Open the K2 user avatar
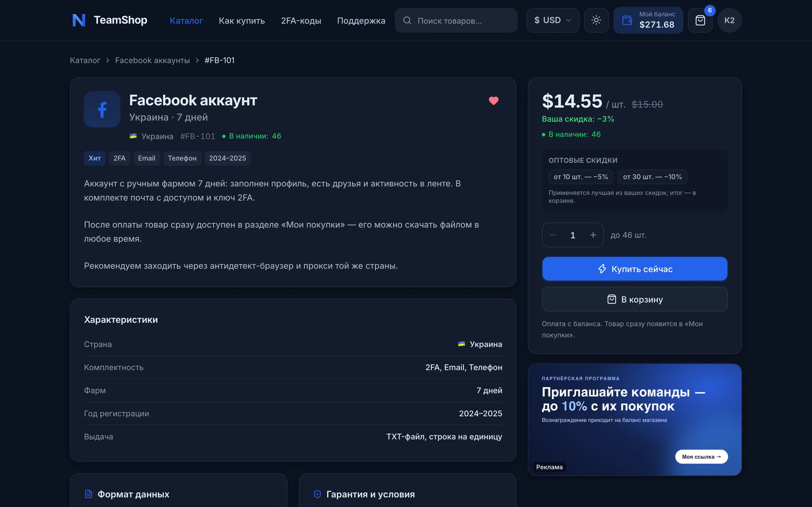The width and height of the screenshot is (812, 507). pyautogui.click(x=729, y=20)
